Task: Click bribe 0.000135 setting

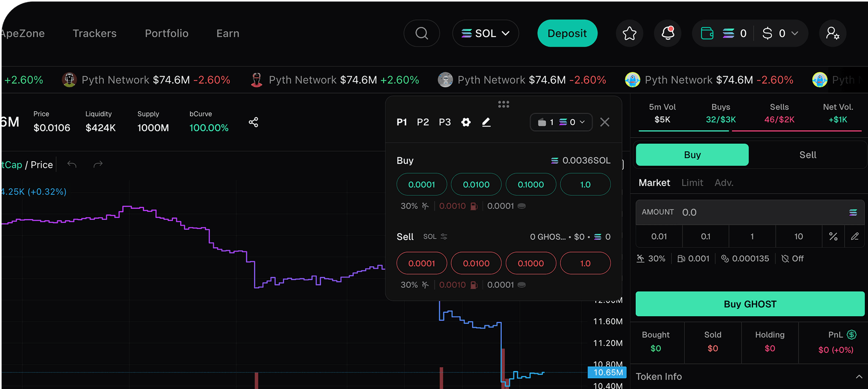Action: [x=745, y=258]
